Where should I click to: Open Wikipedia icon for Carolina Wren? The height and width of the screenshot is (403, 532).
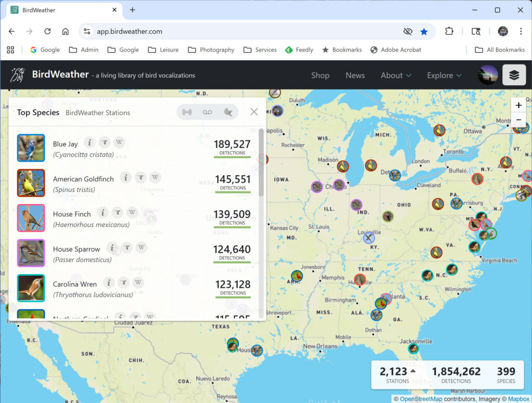[138, 283]
